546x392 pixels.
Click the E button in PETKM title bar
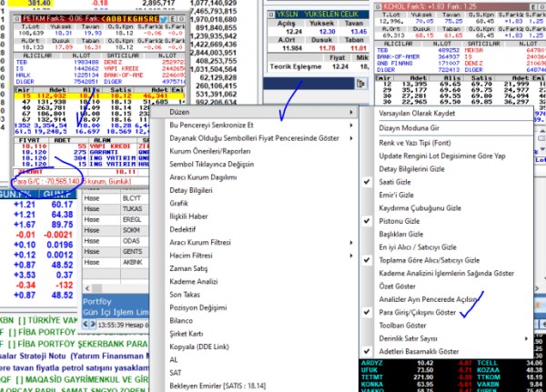(x=173, y=19)
